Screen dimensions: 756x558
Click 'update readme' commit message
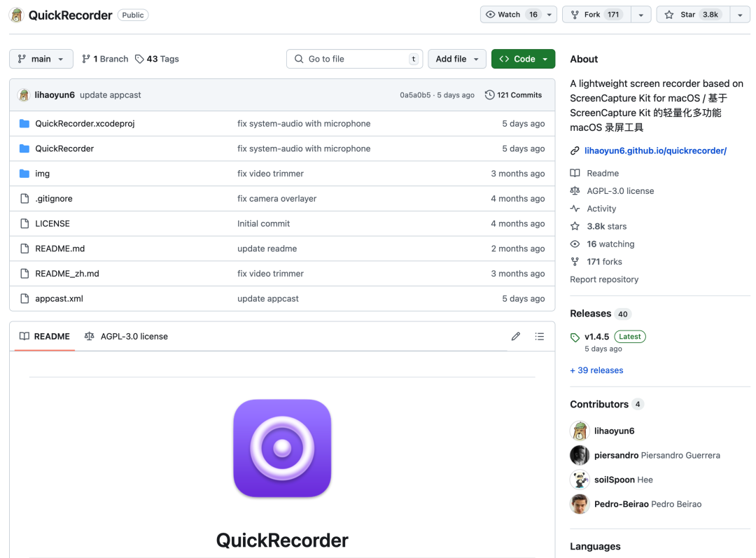tap(267, 249)
